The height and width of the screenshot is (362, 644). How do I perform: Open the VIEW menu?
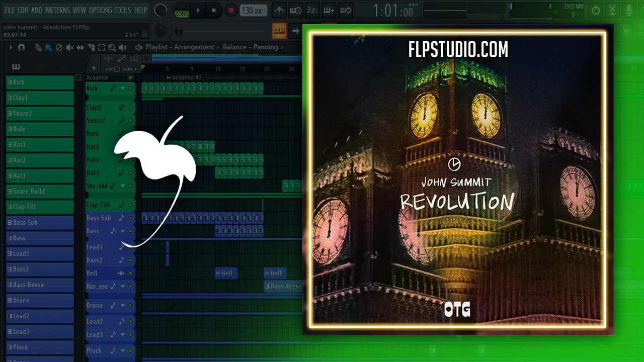(79, 10)
